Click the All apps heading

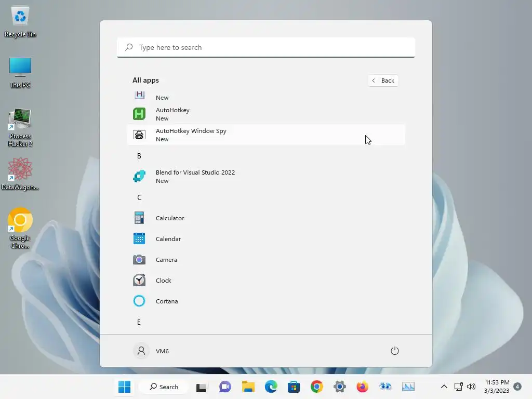click(x=145, y=81)
